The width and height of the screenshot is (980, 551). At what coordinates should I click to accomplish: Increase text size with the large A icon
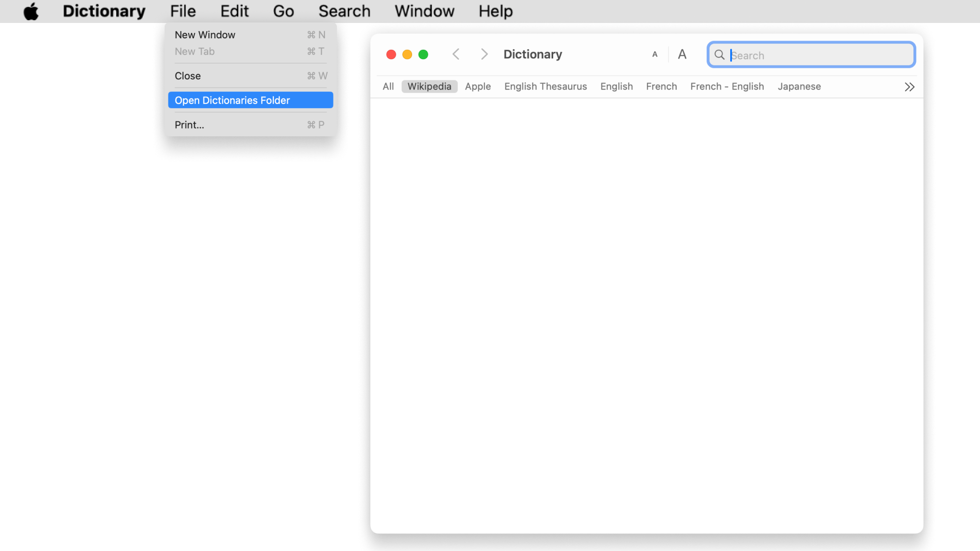pos(682,55)
